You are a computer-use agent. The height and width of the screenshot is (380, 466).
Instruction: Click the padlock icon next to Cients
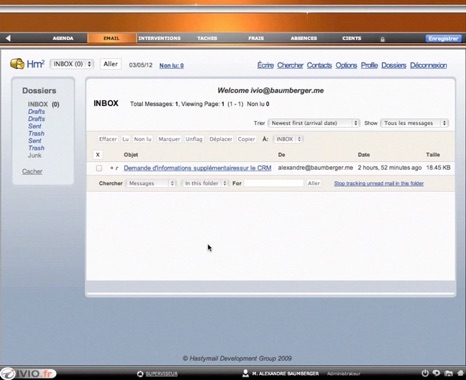(382, 39)
